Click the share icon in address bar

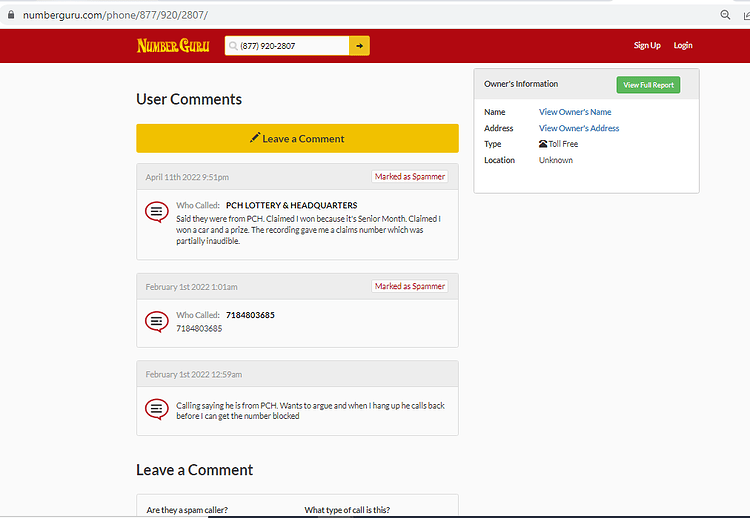(x=746, y=15)
